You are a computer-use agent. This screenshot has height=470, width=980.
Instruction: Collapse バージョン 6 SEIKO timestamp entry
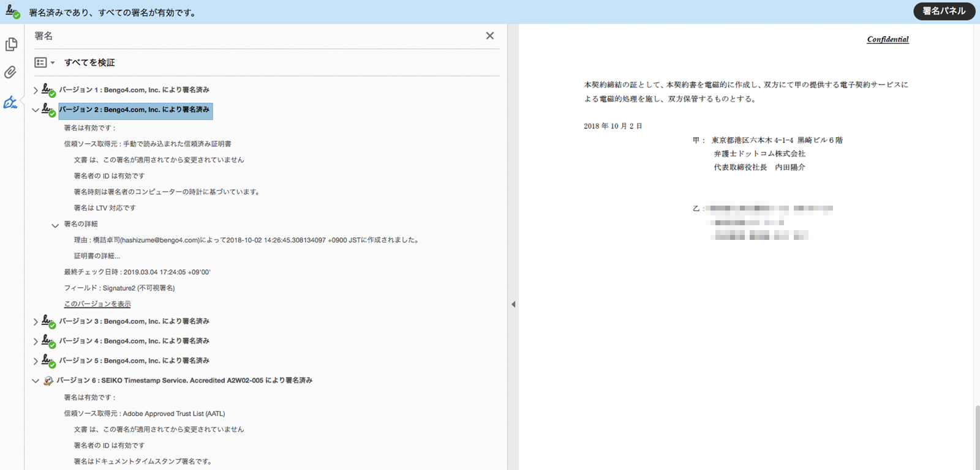pos(36,381)
